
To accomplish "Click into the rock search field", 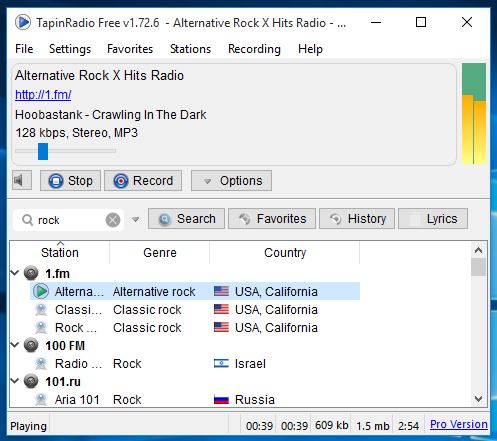I will coord(68,220).
